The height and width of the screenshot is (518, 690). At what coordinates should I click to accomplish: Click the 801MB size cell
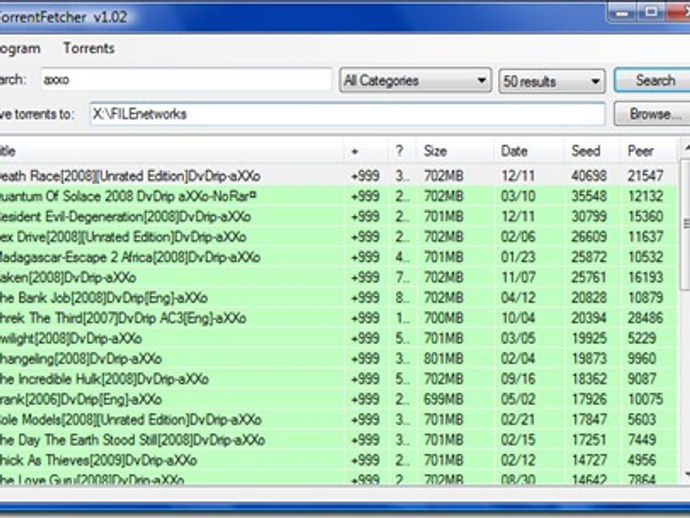point(444,358)
